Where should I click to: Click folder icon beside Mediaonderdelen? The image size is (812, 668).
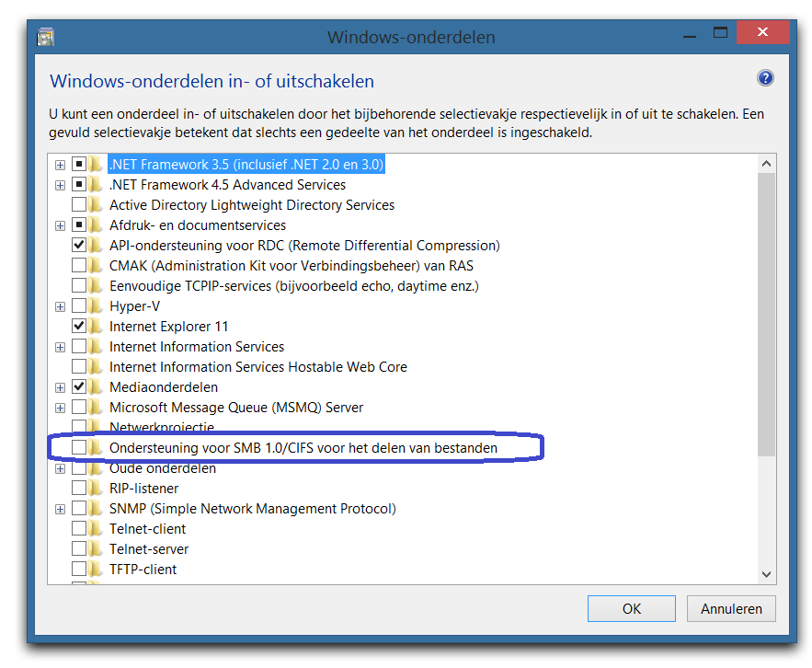(95, 386)
